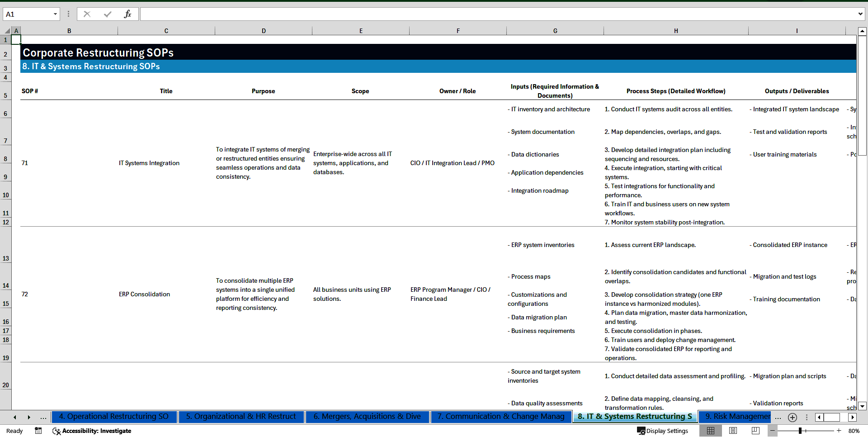Switch to Page Break Preview view

(755, 431)
